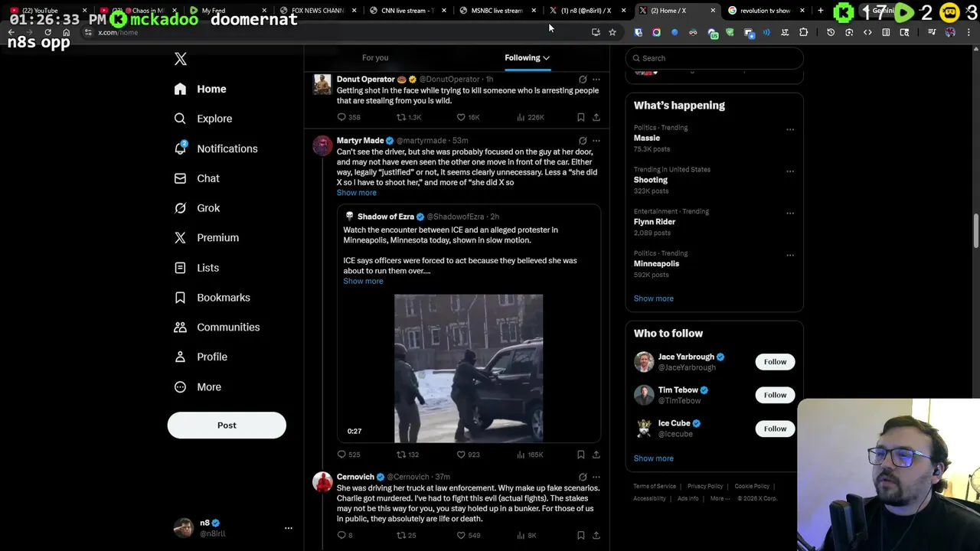Switch to MSNBC live stream browser tab
Screen dimensions: 980x551
click(x=496, y=11)
